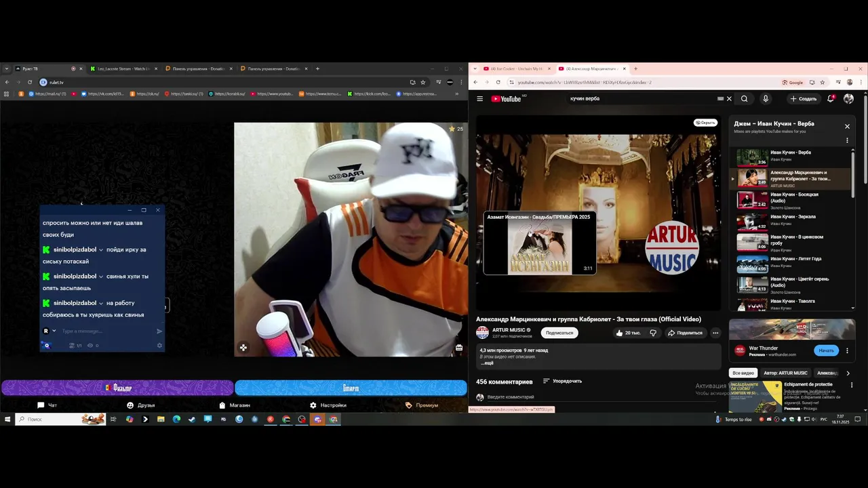The image size is (868, 488).
Task: Reload the rulet.tv page
Action: click(30, 82)
